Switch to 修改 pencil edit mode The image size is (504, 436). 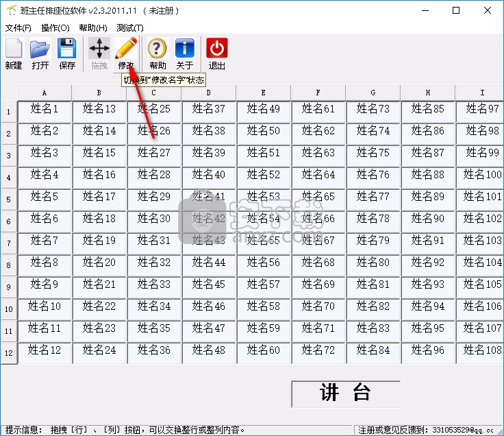[x=126, y=53]
